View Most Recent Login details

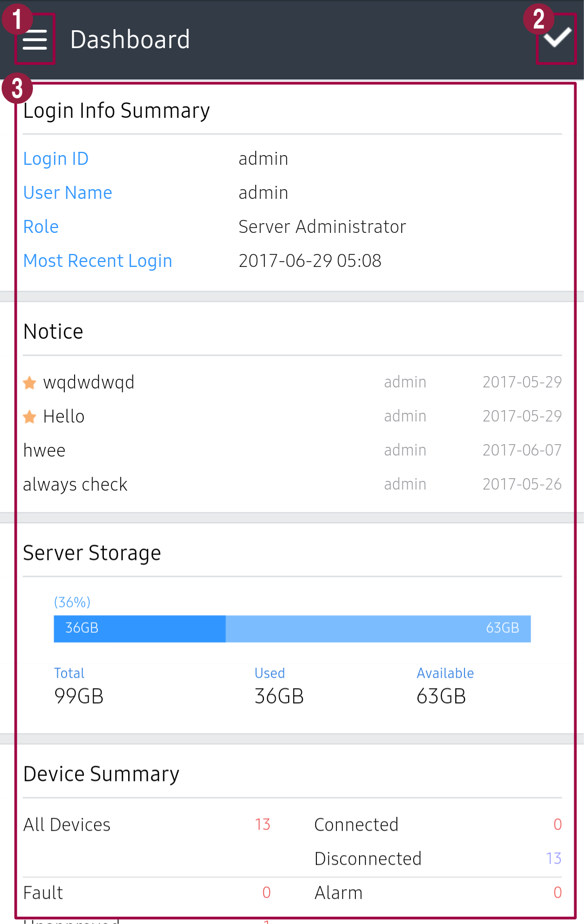97,260
